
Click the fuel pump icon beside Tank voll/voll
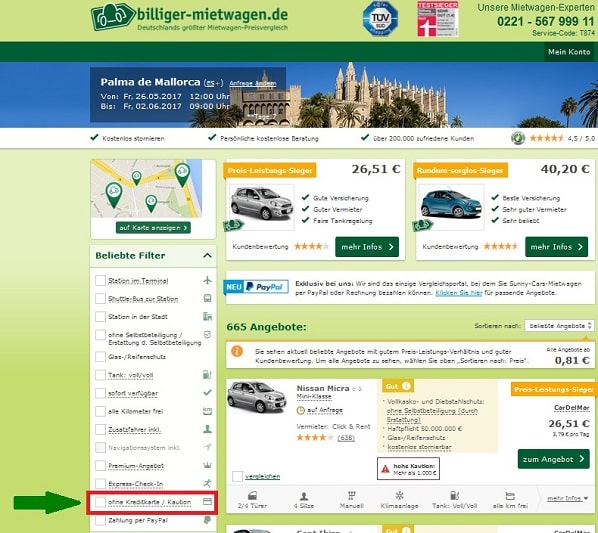click(x=207, y=374)
